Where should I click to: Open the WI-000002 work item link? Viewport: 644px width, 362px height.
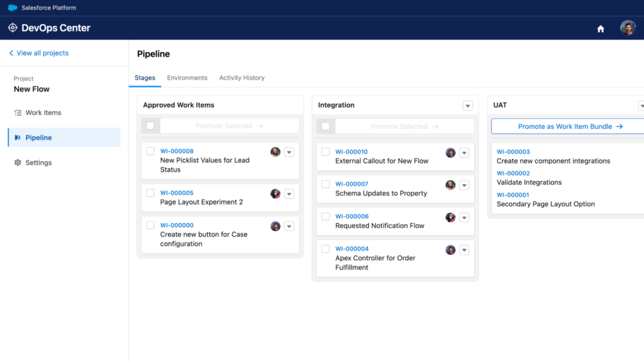pos(513,173)
